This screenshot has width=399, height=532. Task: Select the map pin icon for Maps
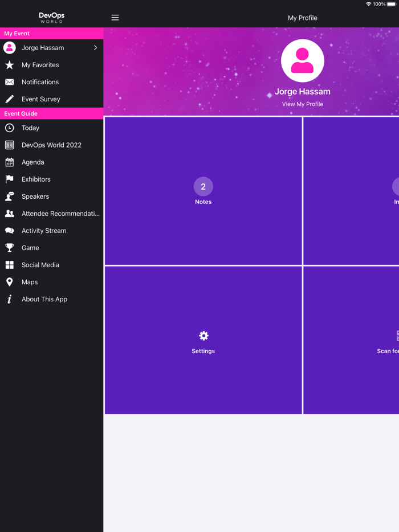(10, 282)
